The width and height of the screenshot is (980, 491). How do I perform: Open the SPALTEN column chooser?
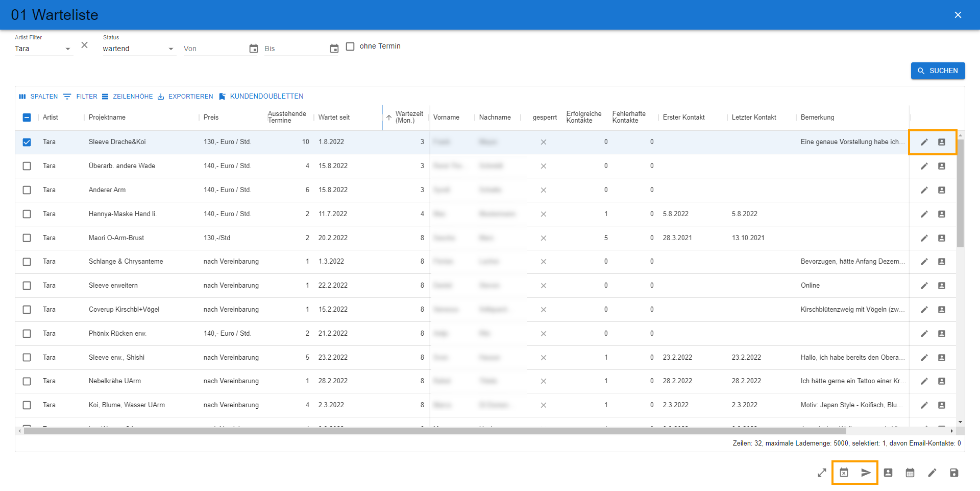(x=38, y=97)
